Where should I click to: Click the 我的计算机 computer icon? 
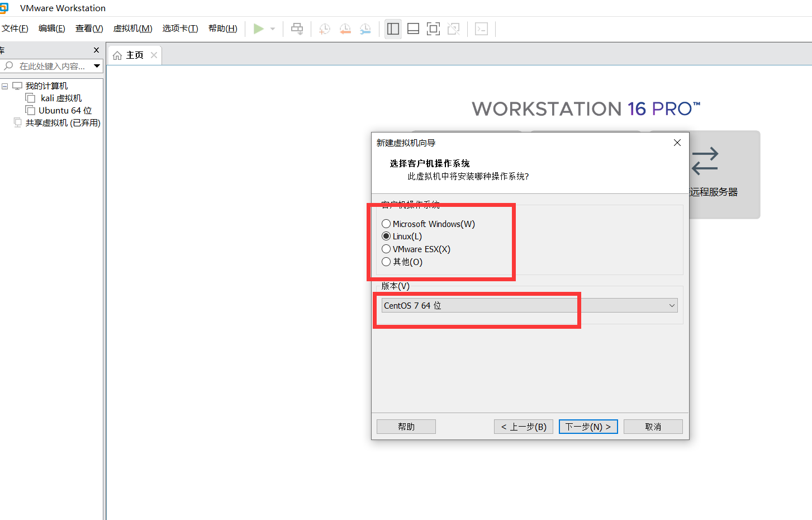(17, 86)
